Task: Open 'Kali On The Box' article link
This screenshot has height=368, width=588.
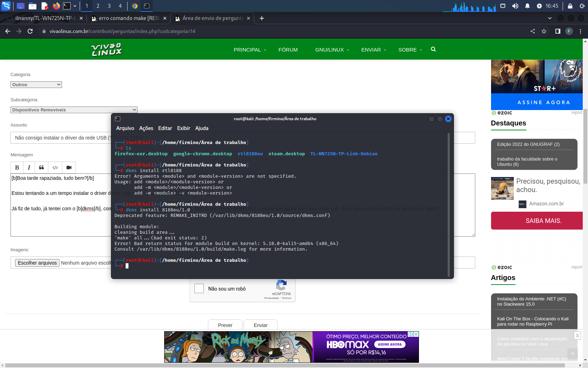Action: (x=533, y=321)
